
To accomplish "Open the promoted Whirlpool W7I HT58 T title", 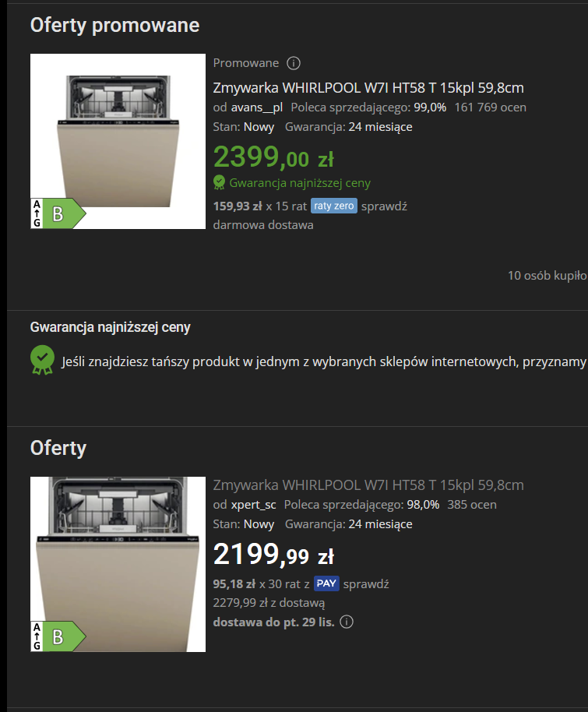I will tap(368, 88).
